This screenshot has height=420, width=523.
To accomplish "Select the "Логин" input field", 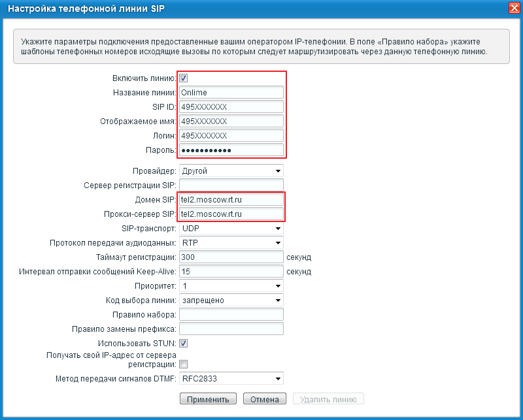I will (231, 136).
